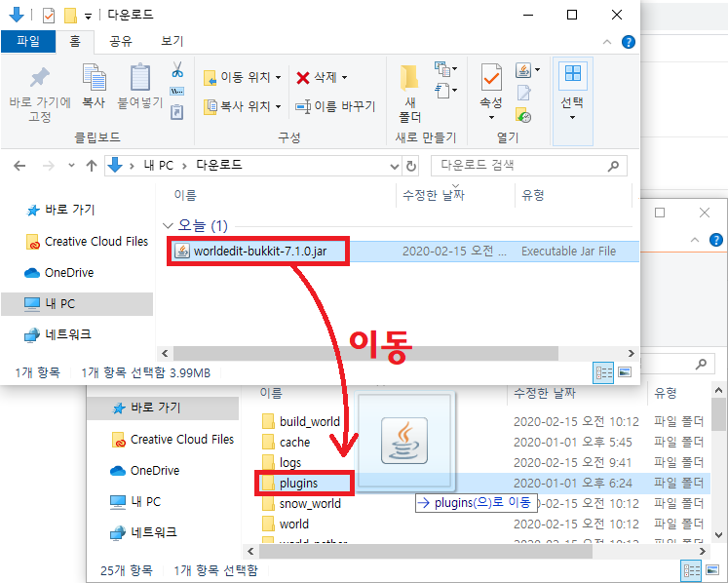Click the Paste shortcut icon

coord(177,112)
